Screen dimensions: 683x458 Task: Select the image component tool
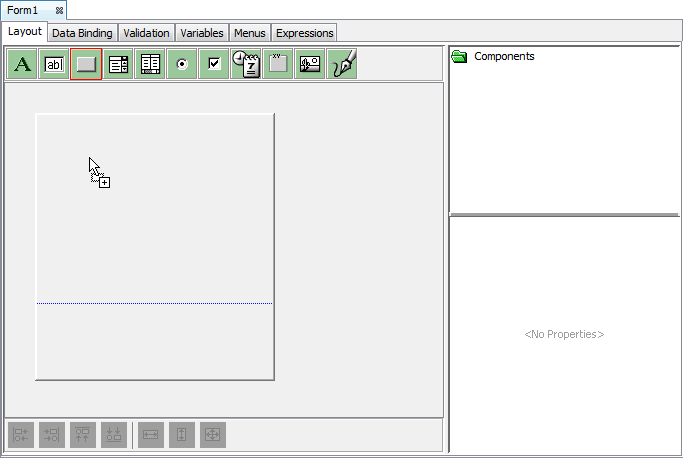(x=310, y=64)
